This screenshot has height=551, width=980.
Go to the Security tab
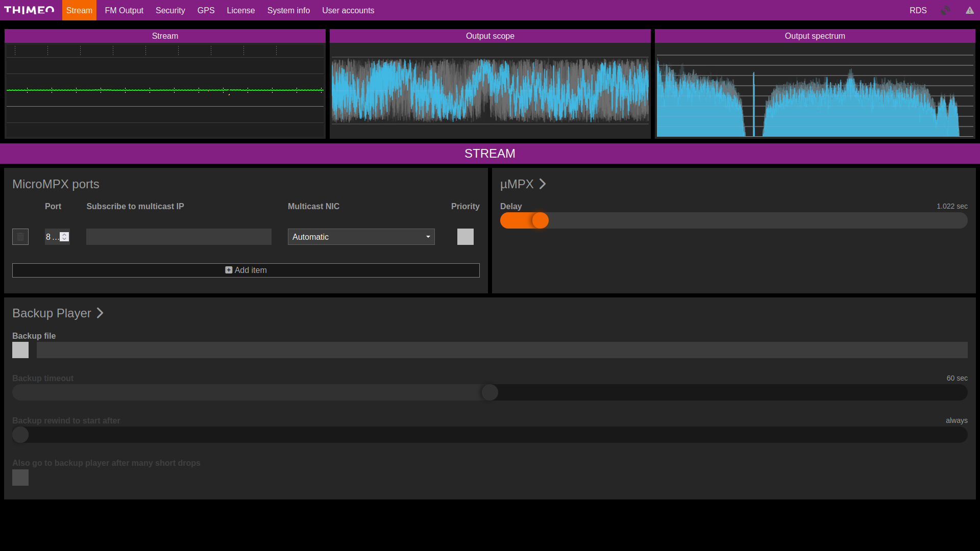click(170, 10)
